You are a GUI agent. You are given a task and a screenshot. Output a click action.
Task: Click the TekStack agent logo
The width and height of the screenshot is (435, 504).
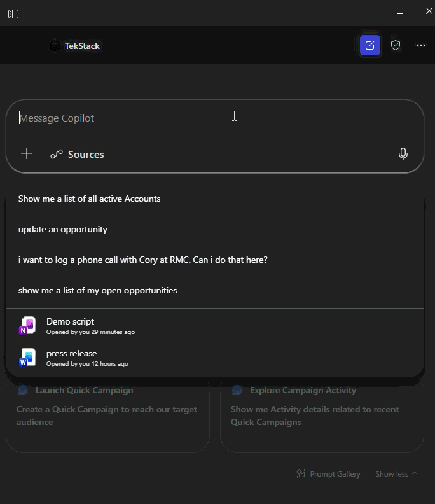coord(55,46)
